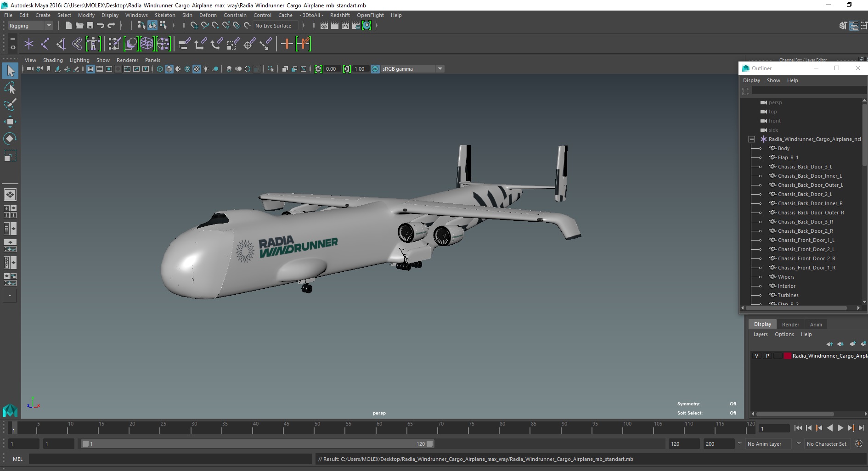Toggle Auto Keyframe icon near Character Set
This screenshot has width=868, height=471.
(859, 443)
